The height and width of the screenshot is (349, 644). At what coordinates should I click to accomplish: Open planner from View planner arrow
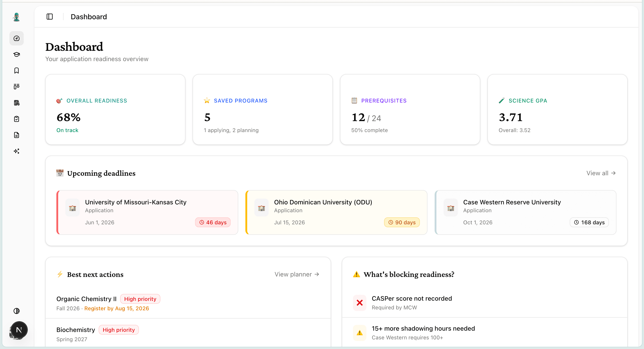[297, 274]
